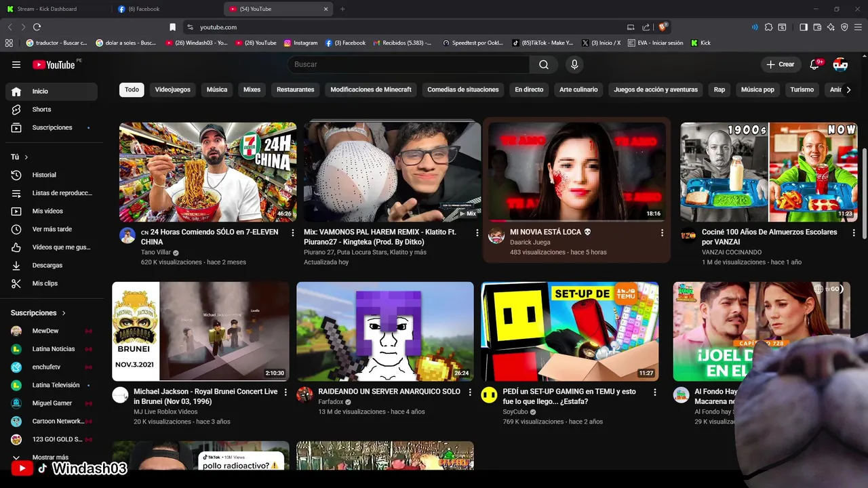Open options for MI NOVIA ESTÁ LOCA video
Image resolution: width=868 pixels, height=488 pixels.
point(662,232)
